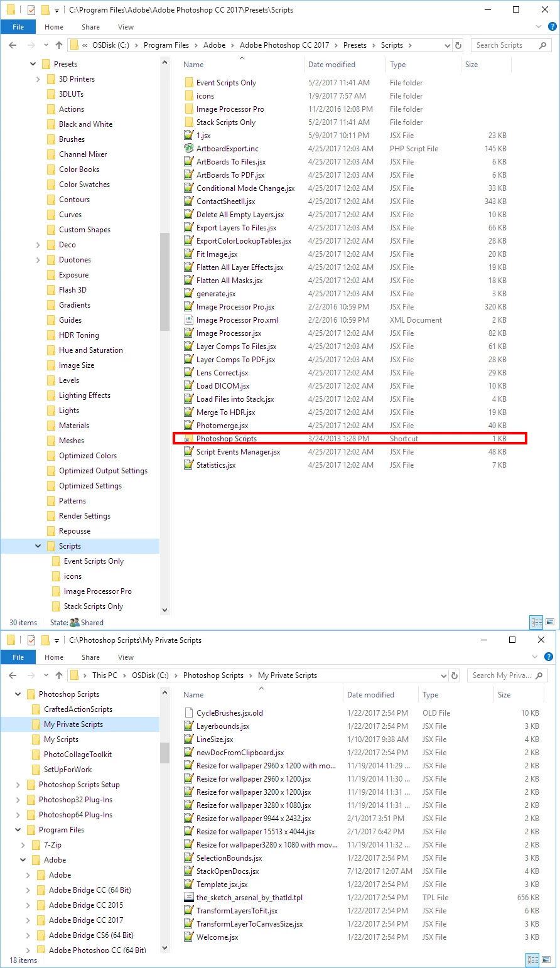
Task: Select Script Events Manager.jsx file
Action: coord(238,451)
